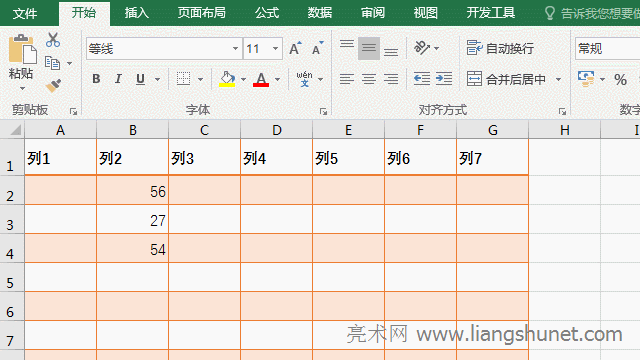640x360 pixels.
Task: Select the 列4 header cell
Action: click(x=276, y=157)
